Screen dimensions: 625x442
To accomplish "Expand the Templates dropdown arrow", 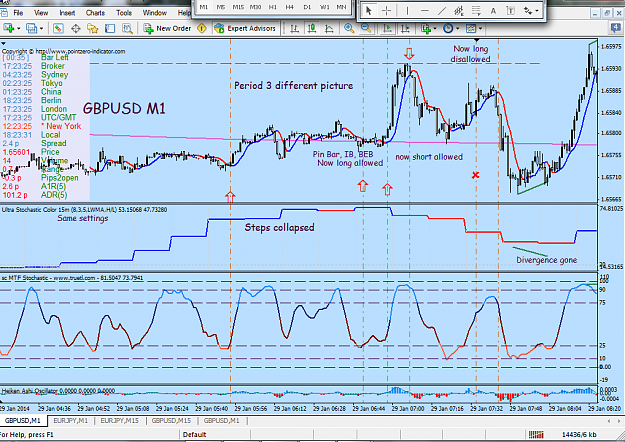I will tap(480, 29).
